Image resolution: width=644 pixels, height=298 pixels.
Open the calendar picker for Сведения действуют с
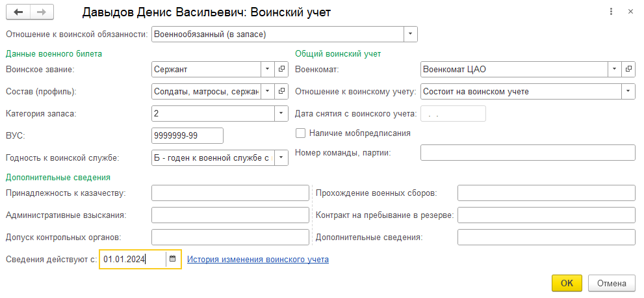pyautogui.click(x=172, y=259)
